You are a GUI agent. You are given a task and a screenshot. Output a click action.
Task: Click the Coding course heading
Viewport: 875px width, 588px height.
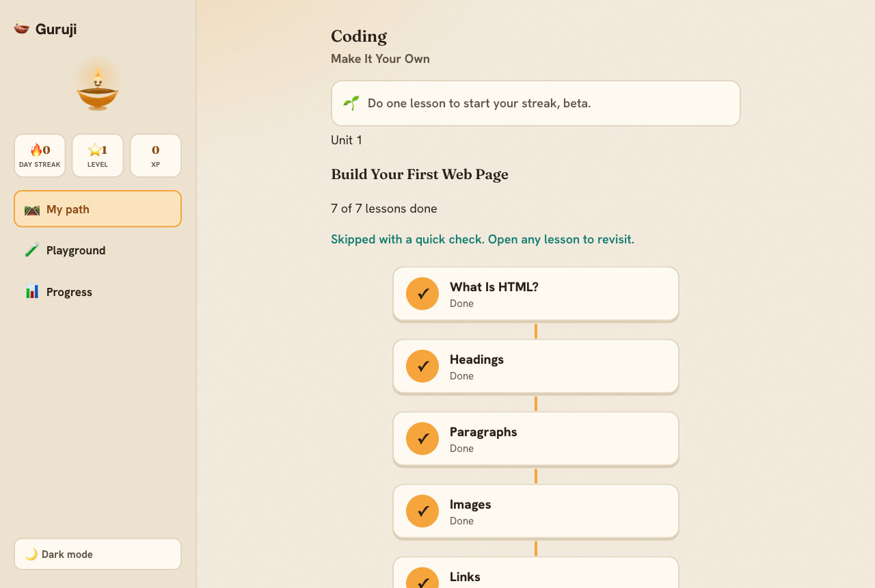[359, 36]
